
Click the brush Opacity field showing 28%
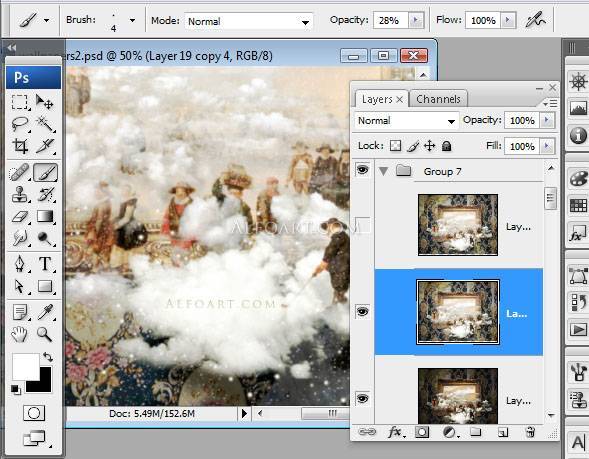point(391,20)
